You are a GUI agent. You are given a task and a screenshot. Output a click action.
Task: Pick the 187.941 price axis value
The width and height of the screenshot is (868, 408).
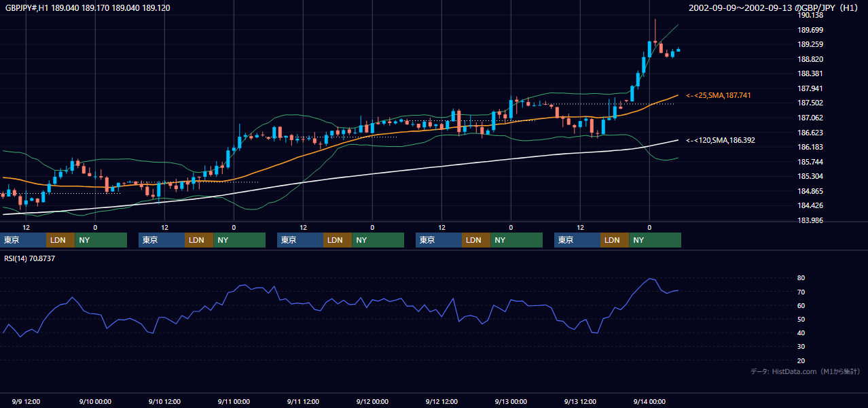810,89
